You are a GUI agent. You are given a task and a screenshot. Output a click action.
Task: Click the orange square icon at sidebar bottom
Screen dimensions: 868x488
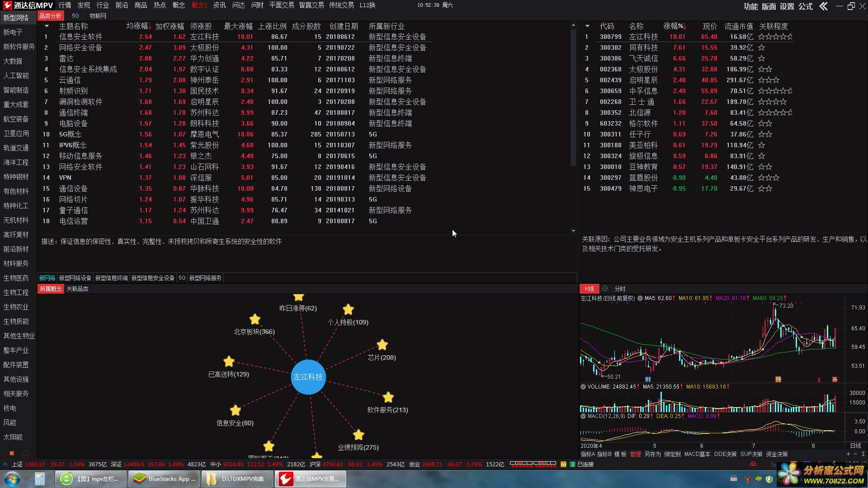coord(12,453)
